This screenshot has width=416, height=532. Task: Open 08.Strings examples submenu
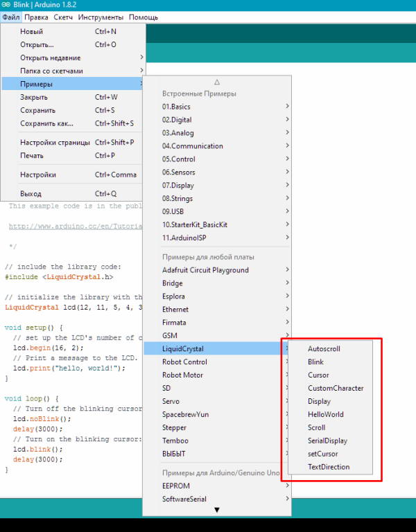click(217, 199)
